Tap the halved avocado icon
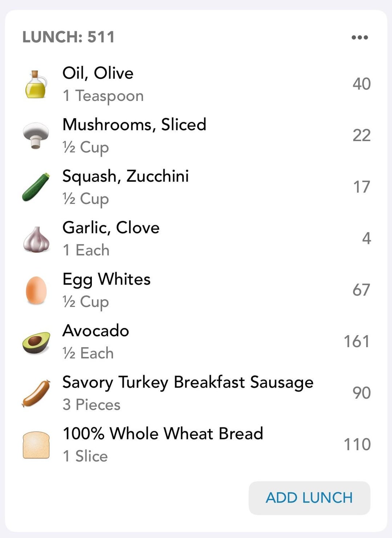The height and width of the screenshot is (538, 392). click(x=36, y=342)
